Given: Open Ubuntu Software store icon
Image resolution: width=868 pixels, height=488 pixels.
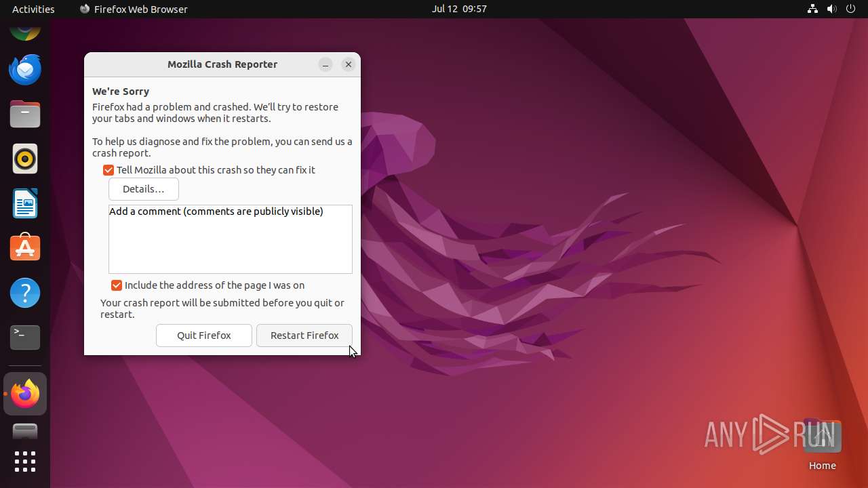Looking at the screenshot, I should tap(25, 248).
